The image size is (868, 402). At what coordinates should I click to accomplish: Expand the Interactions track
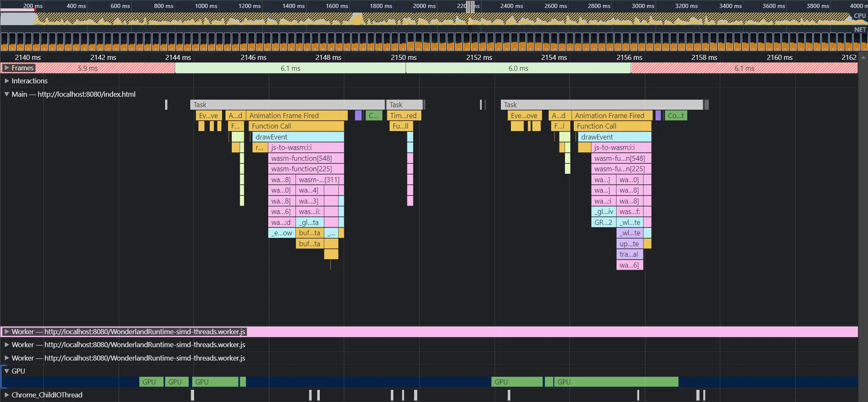click(x=7, y=81)
